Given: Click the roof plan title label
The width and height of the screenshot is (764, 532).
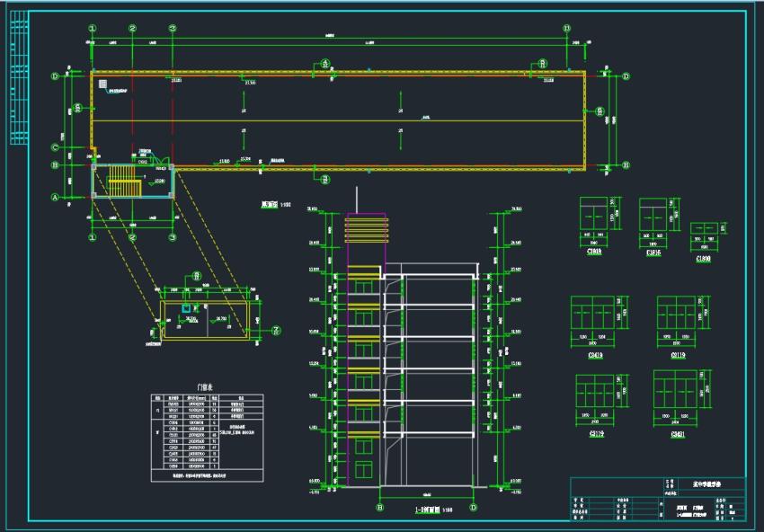Looking at the screenshot, I should pos(272,205).
